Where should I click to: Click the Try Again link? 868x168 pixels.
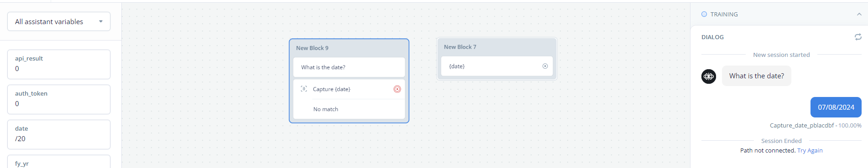coord(810,151)
